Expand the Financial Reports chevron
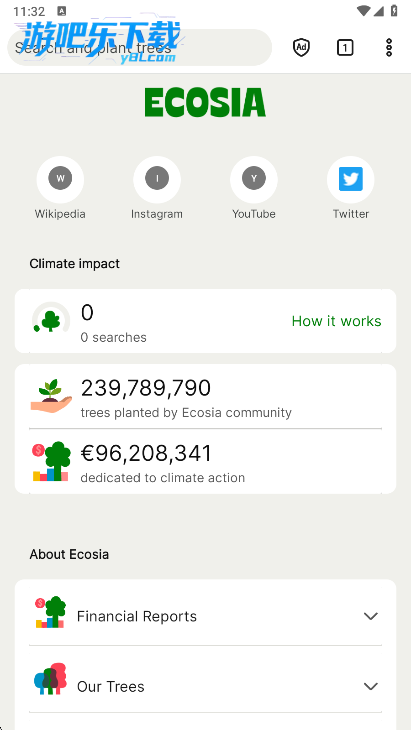The height and width of the screenshot is (730, 411). coord(371,616)
